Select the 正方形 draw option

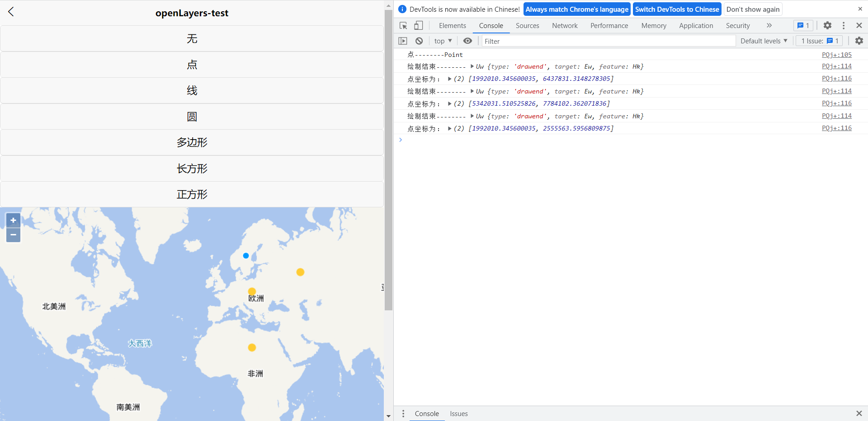(x=192, y=195)
